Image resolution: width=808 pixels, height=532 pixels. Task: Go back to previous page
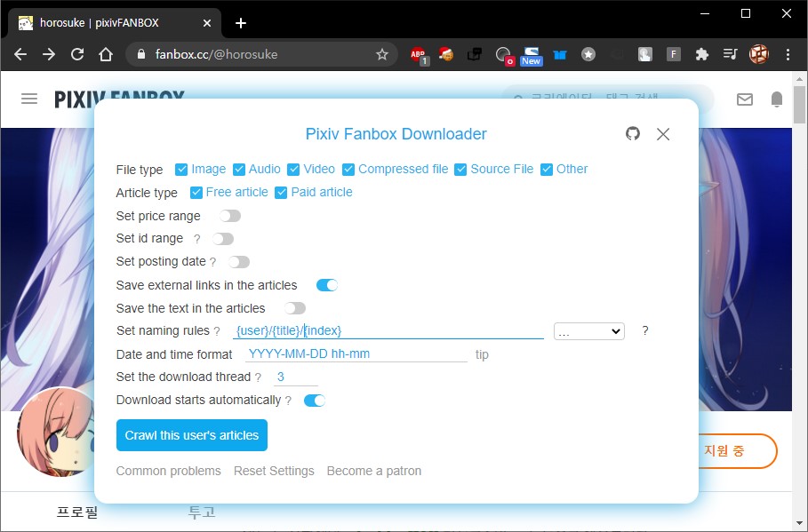(20, 54)
